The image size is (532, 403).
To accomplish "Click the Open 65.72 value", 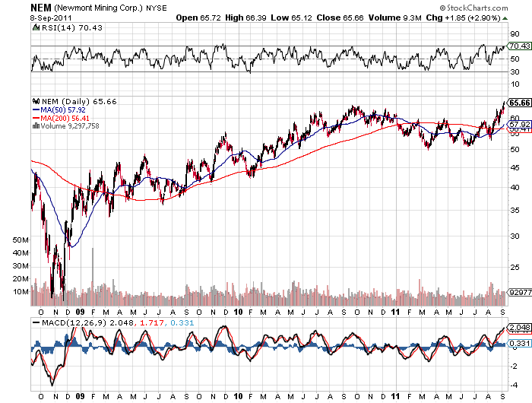I will [x=198, y=17].
